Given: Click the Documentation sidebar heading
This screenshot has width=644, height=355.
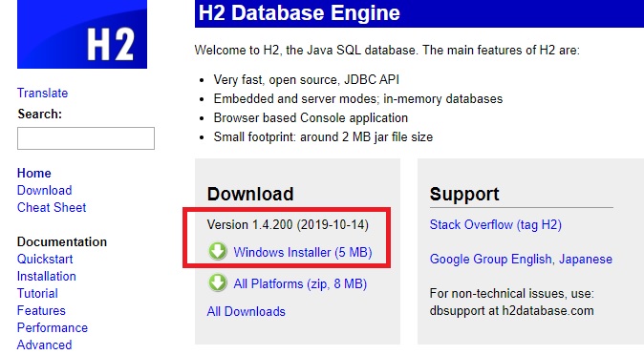Looking at the screenshot, I should (x=62, y=241).
